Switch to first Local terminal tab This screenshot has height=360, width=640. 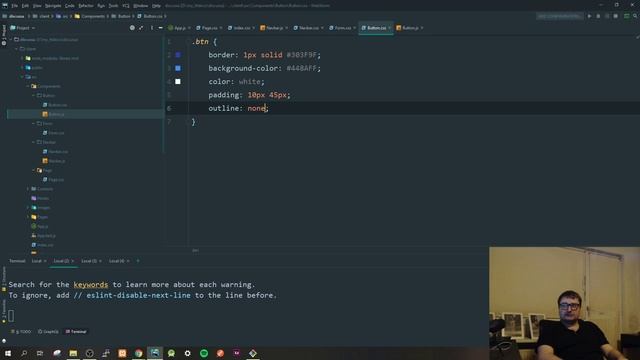39,261
